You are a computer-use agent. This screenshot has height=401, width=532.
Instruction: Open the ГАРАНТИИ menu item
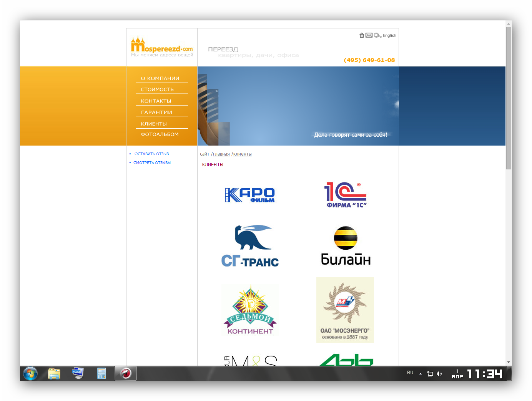156,113
